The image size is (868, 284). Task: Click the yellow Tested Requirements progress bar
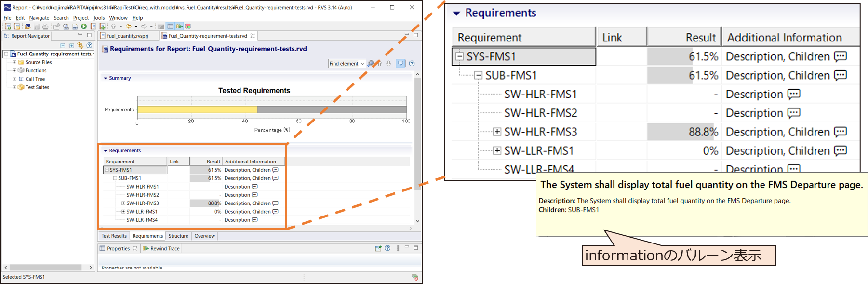click(x=197, y=109)
